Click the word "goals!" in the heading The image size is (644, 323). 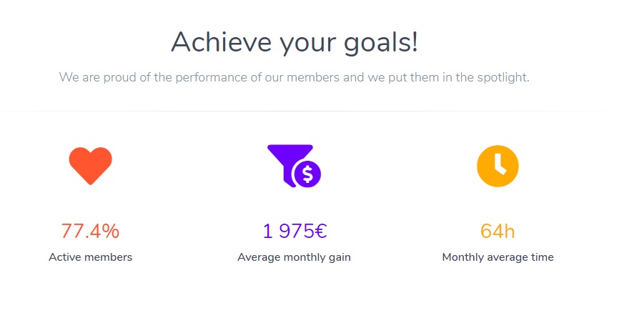tap(381, 43)
